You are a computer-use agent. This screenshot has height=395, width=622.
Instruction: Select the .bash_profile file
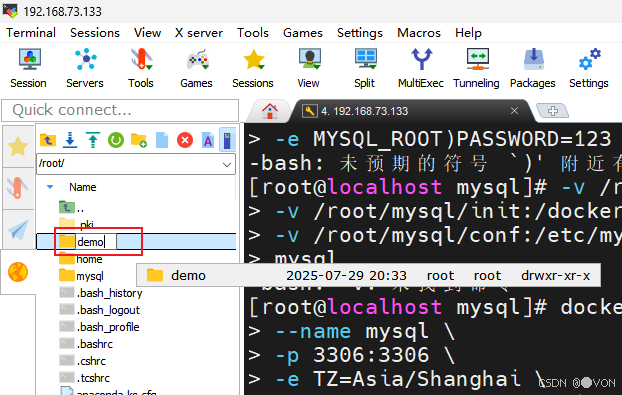[100, 327]
